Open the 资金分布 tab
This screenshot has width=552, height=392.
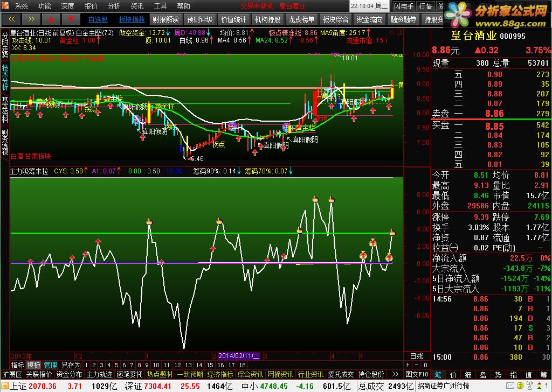[x=70, y=374]
